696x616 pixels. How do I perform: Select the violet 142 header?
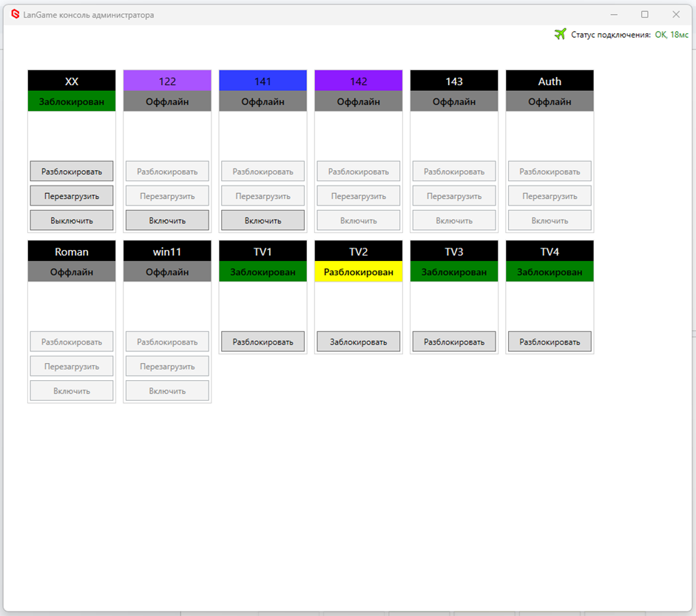pyautogui.click(x=359, y=81)
